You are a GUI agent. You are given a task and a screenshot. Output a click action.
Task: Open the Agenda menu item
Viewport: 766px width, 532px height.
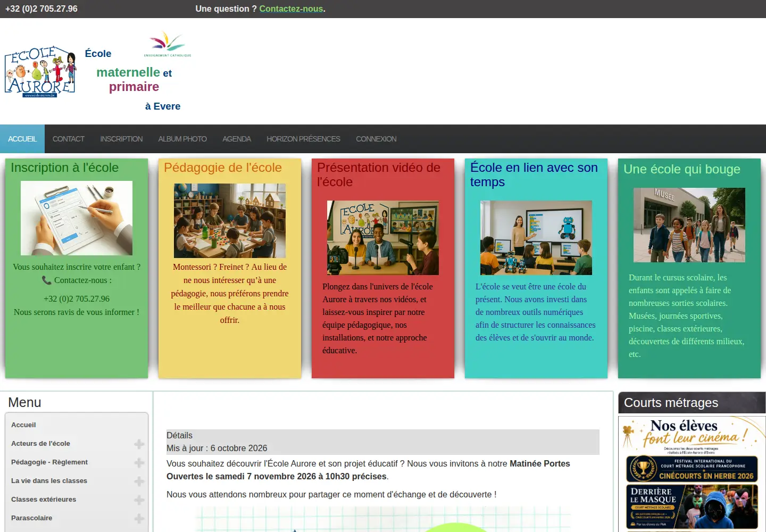237,139
